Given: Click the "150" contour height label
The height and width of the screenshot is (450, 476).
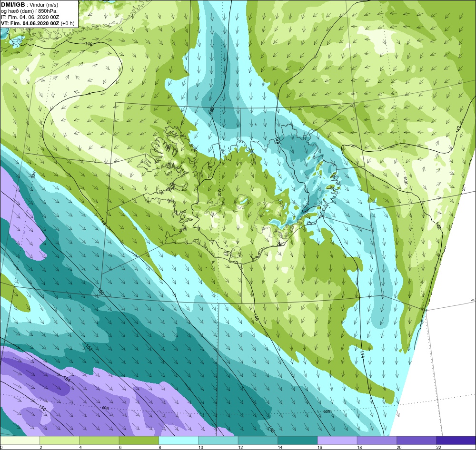Looking at the screenshot, I should pyautogui.click(x=101, y=292).
